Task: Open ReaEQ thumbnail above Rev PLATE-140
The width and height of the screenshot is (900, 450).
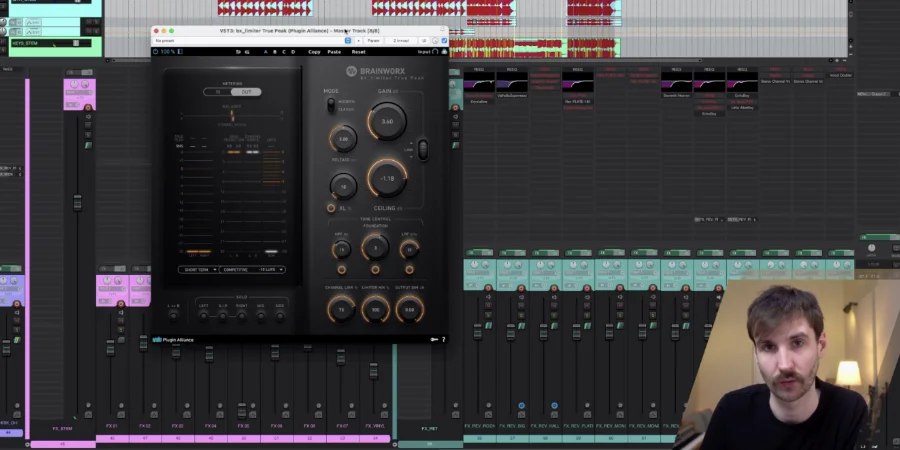Action: tap(578, 82)
